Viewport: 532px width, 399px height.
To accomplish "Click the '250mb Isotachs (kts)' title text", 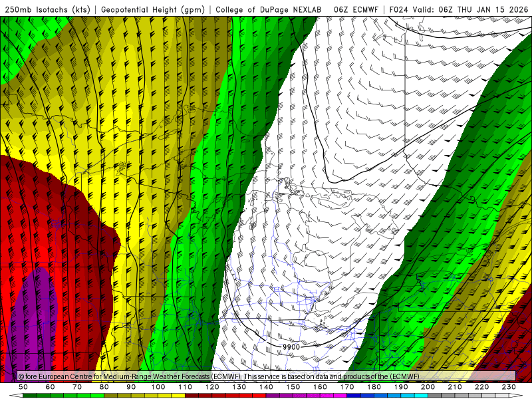I will (47, 9).
